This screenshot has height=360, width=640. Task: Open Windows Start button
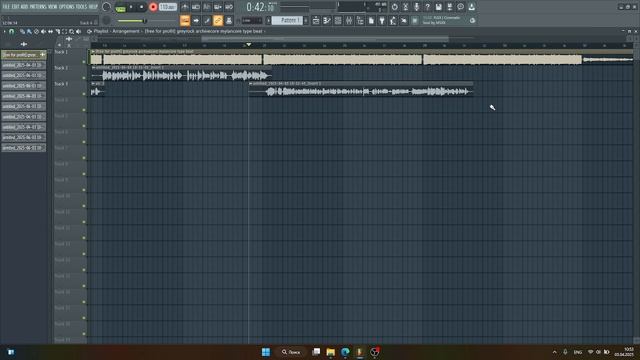(266, 352)
